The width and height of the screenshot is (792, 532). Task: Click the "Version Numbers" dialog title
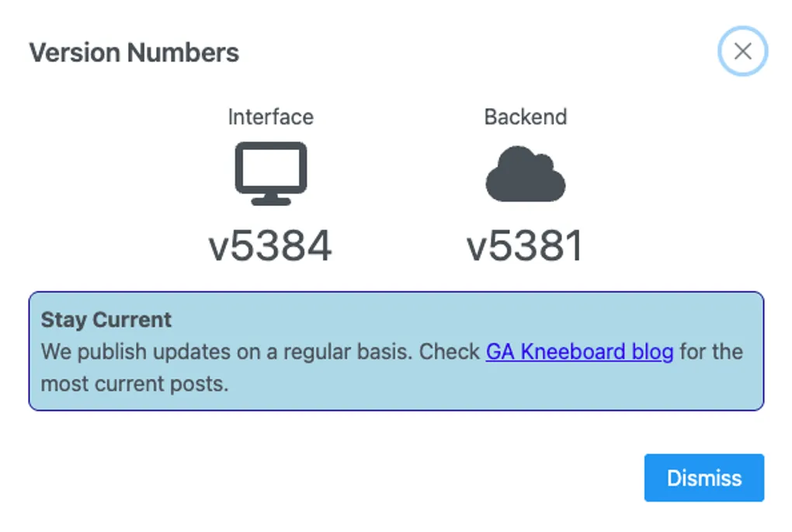click(x=134, y=53)
